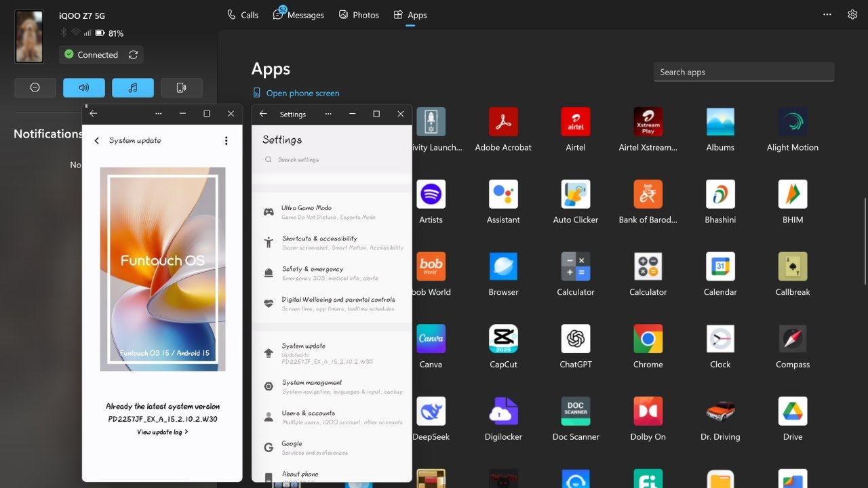Go back from System update page
The height and width of the screenshot is (488, 868).
coord(97,141)
